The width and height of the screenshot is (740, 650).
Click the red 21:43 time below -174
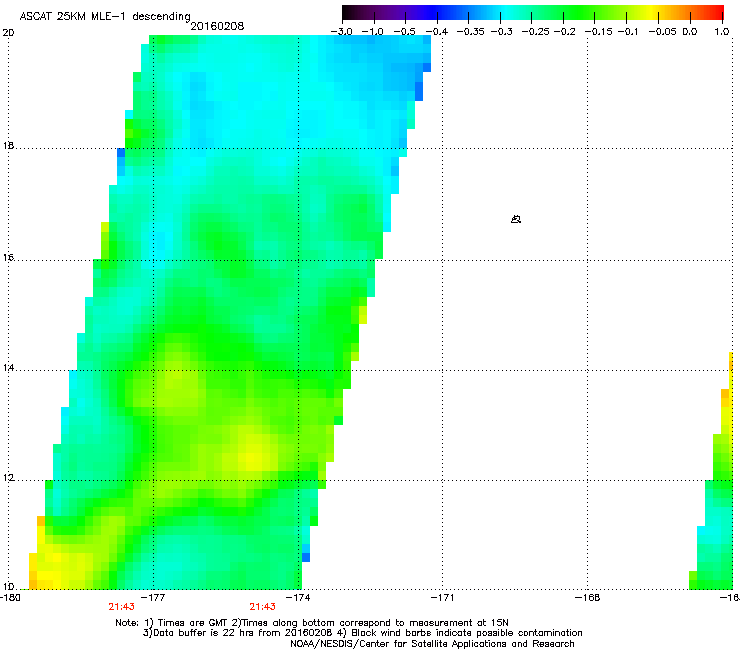pos(262,607)
